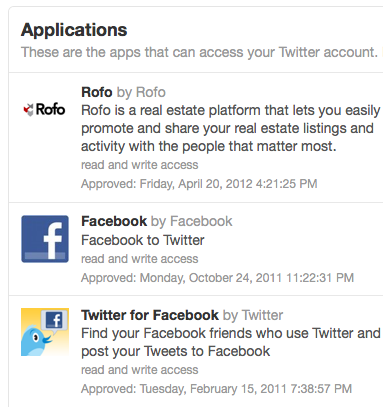Click "by Twitter" developer text

253,315
